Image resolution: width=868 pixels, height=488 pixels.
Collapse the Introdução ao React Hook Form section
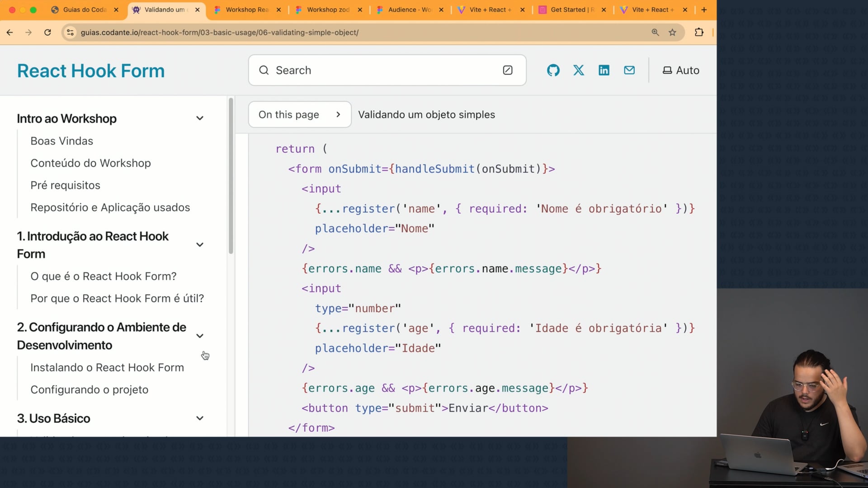tap(200, 245)
